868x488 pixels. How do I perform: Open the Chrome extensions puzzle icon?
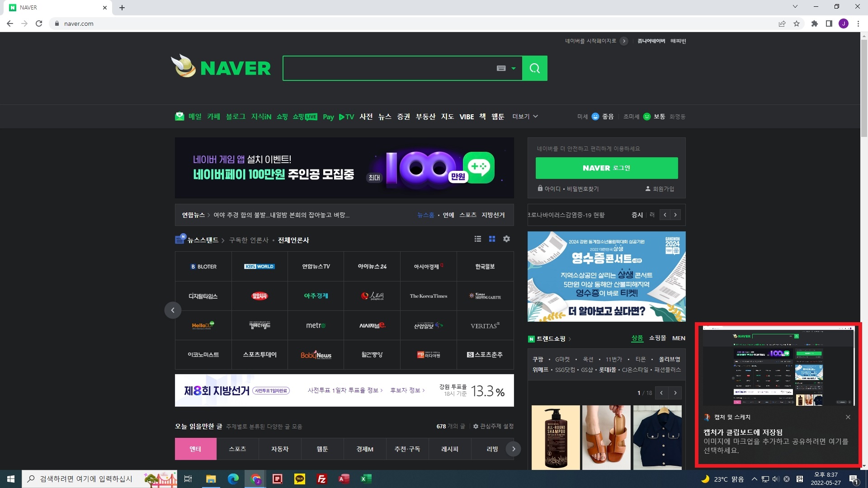(x=814, y=23)
